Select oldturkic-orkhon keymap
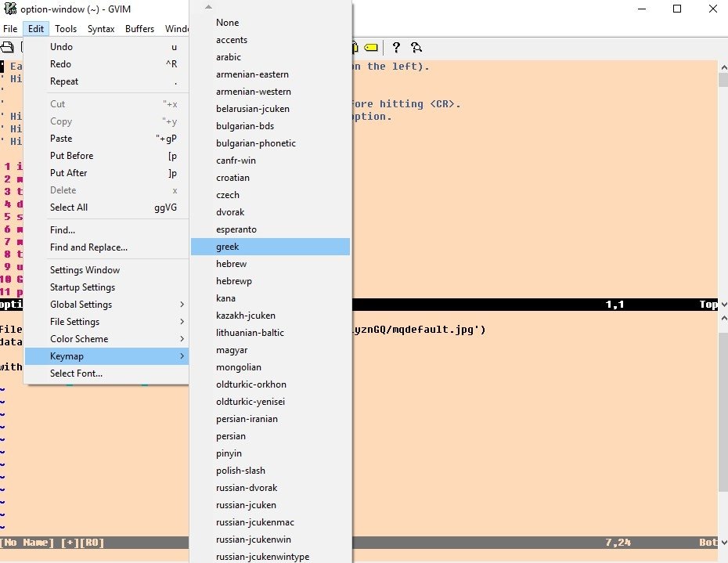The image size is (728, 563). point(270,384)
